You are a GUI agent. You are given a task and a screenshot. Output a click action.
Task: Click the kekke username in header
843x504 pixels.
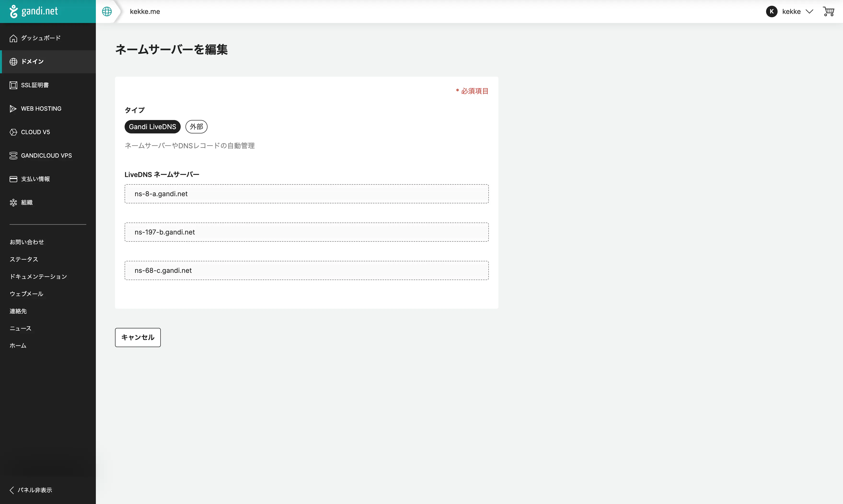pos(791,11)
